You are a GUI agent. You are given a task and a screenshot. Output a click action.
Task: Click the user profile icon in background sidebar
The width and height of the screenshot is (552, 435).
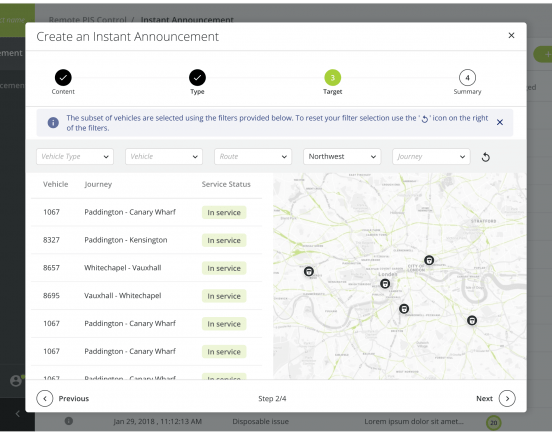click(x=15, y=381)
